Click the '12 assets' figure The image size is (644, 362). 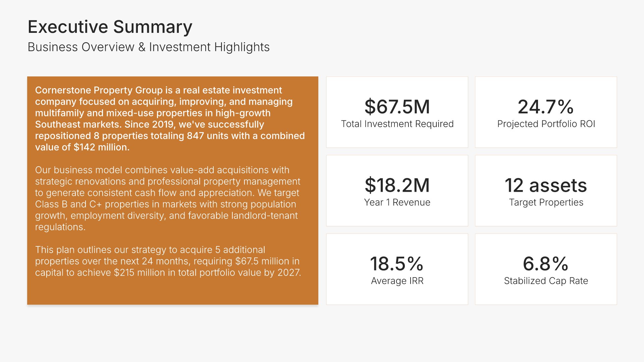546,185
